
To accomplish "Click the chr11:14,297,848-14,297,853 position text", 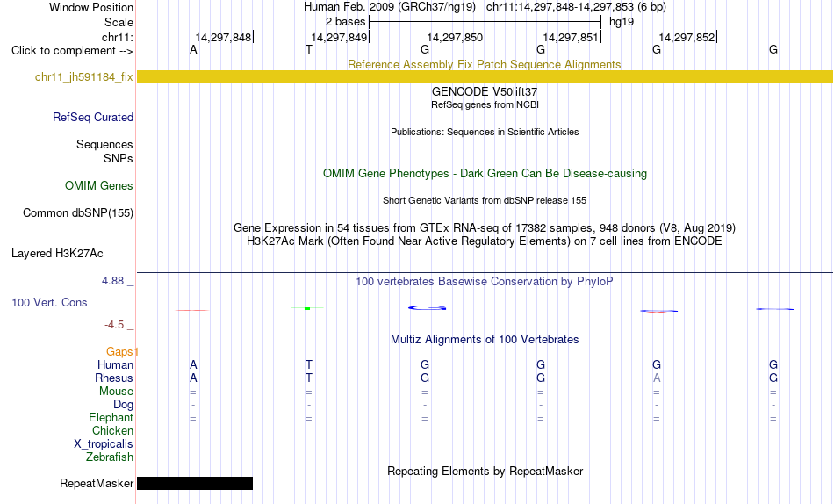I will [x=560, y=7].
